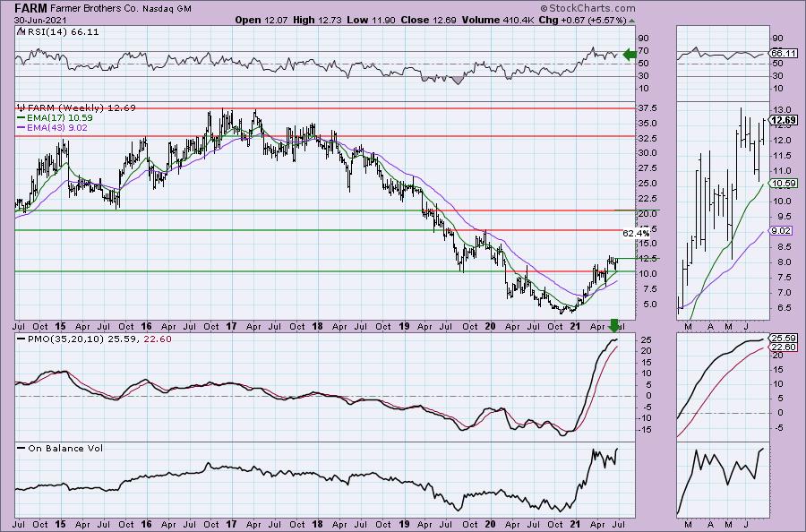
Task: Click the FARM (Weekly) 12.69 legend entry
Action: 81,107
